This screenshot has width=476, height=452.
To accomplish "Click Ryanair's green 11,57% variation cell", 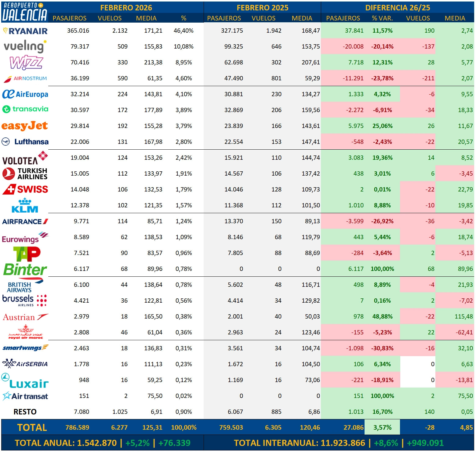I will [x=382, y=31].
